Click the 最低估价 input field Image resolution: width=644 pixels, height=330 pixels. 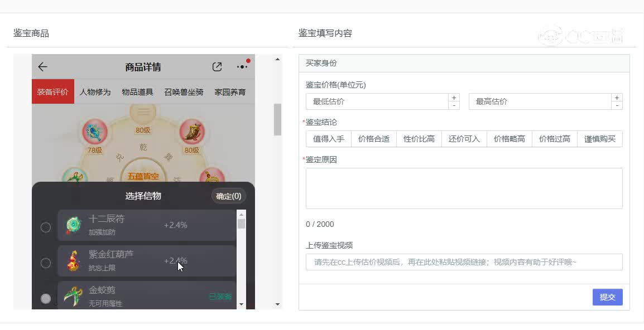(377, 101)
